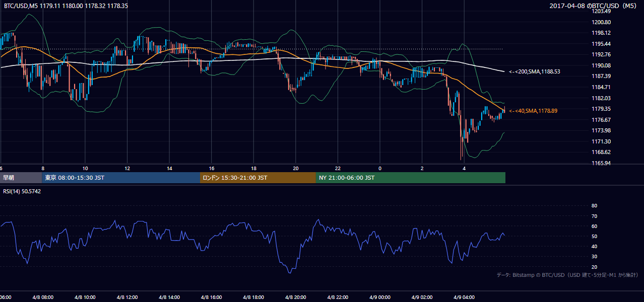Click price axis label 1203.49
Image resolution: width=644 pixels, height=302 pixels.
pos(601,11)
